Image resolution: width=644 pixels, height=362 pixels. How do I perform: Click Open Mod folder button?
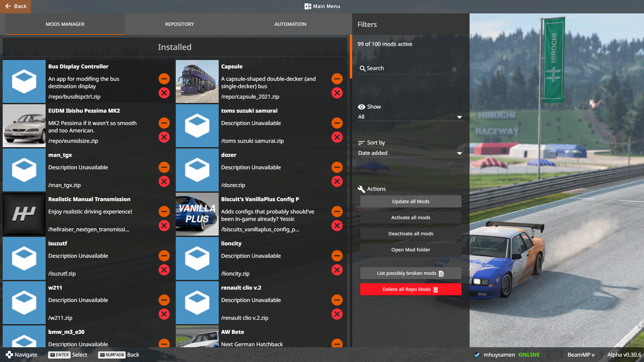tap(411, 250)
